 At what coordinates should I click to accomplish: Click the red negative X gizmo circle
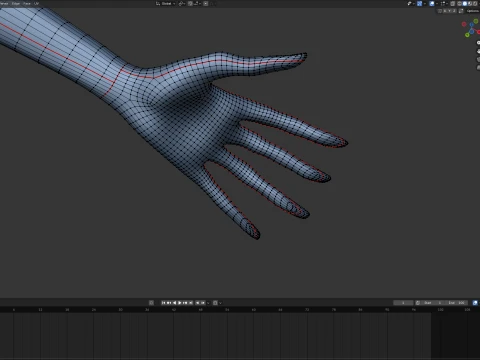coord(464,24)
